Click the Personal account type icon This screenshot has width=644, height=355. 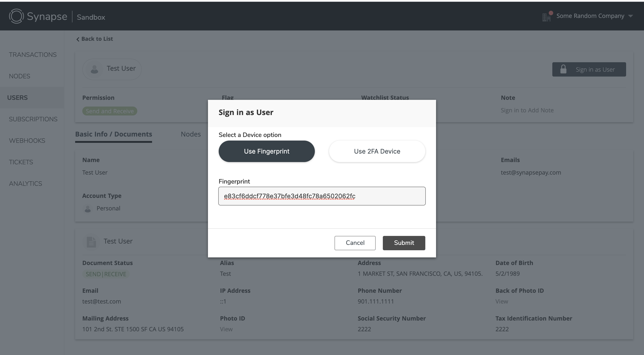[87, 209]
